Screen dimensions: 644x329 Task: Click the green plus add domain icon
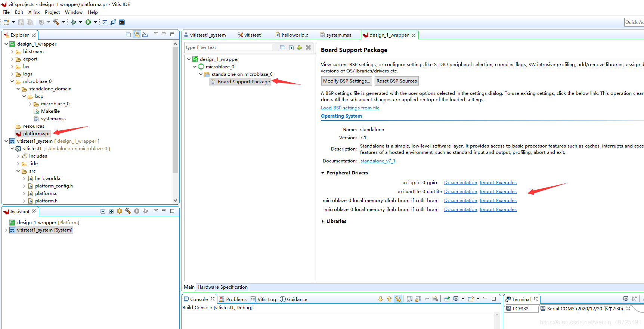coord(299,47)
